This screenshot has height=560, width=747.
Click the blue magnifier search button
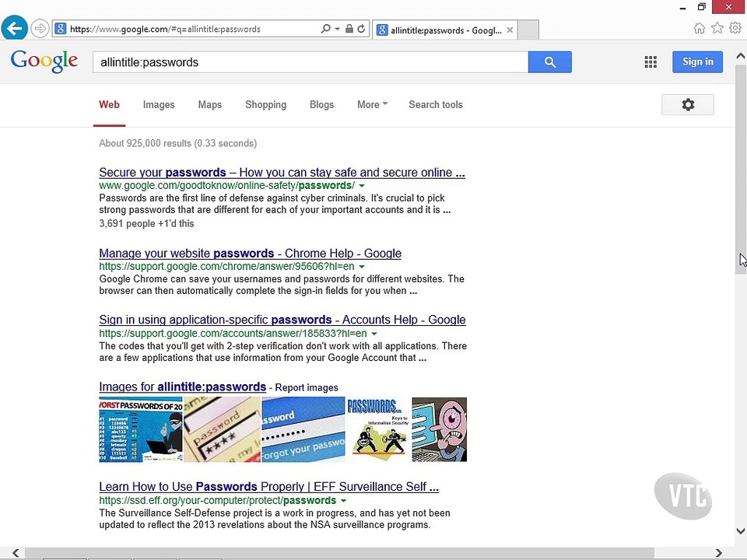(550, 62)
